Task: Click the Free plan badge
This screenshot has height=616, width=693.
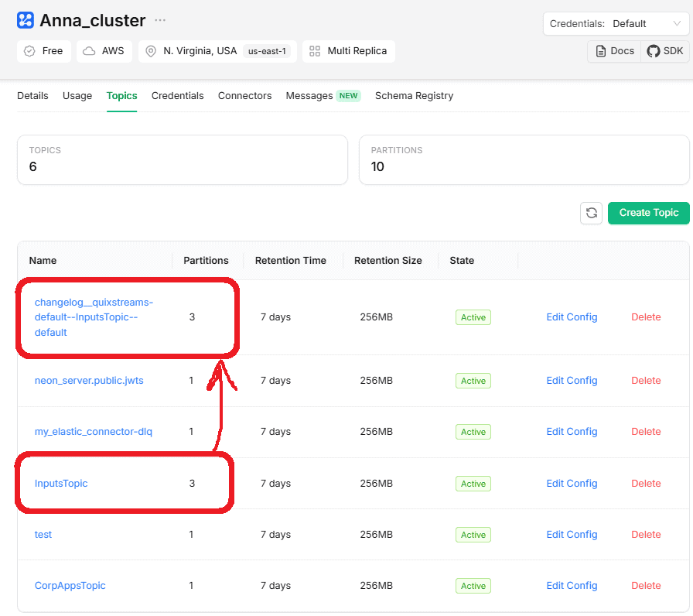Action: pyautogui.click(x=44, y=51)
